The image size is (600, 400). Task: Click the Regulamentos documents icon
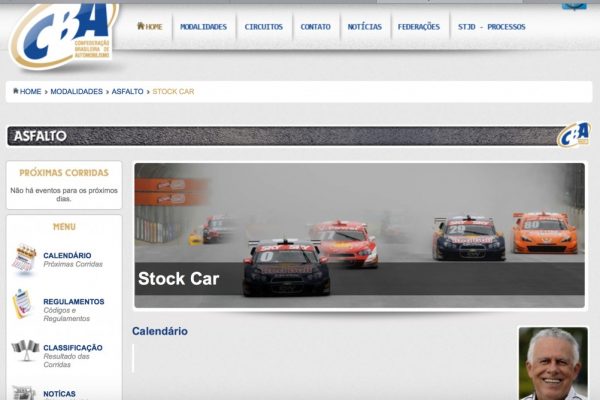coord(24,304)
